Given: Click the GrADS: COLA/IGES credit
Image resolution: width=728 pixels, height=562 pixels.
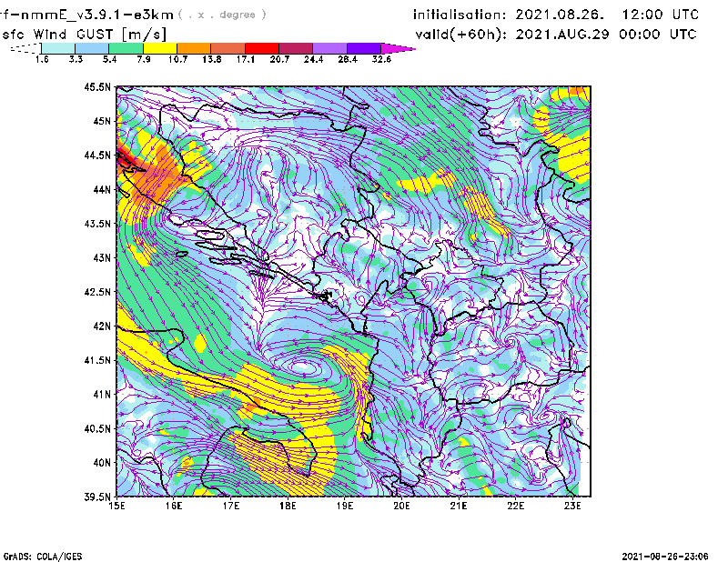Looking at the screenshot, I should click(x=43, y=557).
